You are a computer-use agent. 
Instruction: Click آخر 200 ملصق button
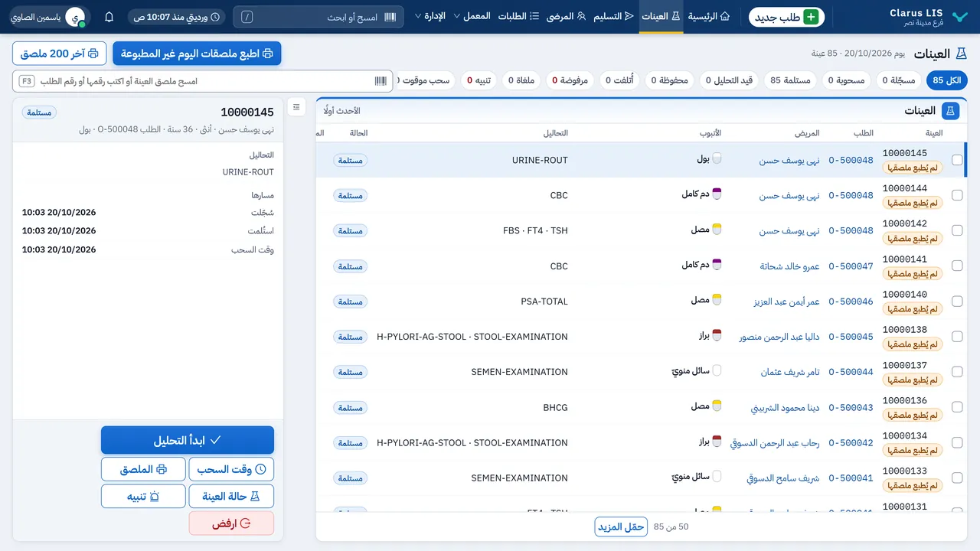tap(60, 54)
